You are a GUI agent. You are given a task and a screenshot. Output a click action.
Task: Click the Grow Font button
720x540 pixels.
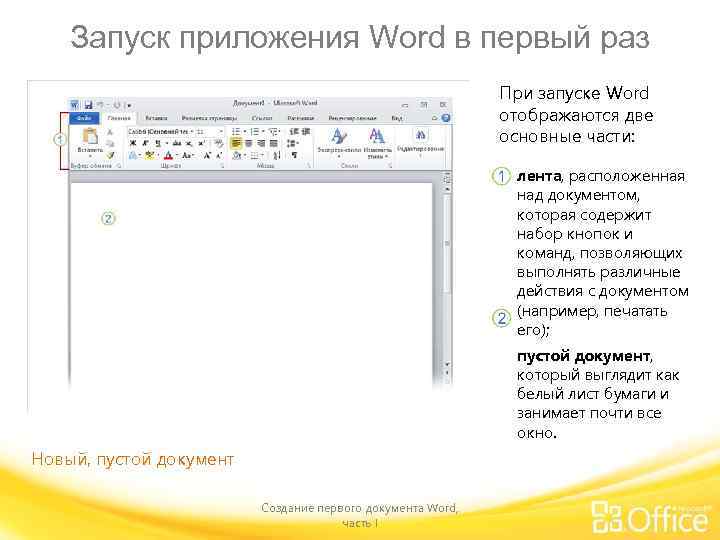[x=207, y=155]
